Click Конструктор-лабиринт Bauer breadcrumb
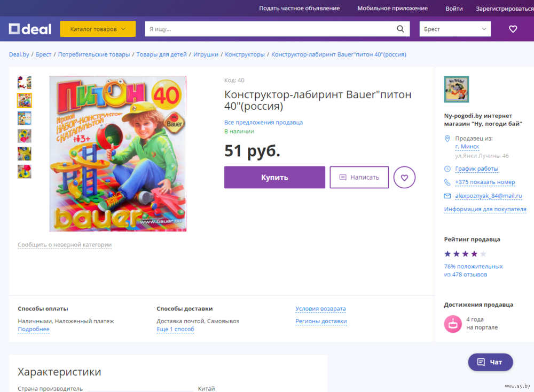The height and width of the screenshot is (392, 534). click(339, 54)
